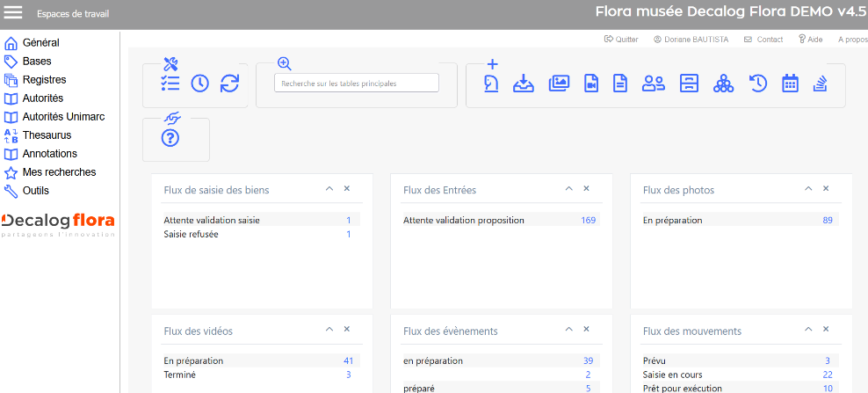Image resolution: width=868 pixels, height=393 pixels.
Task: Open the hamburger menu beside Espaces de travail
Action: tap(14, 12)
